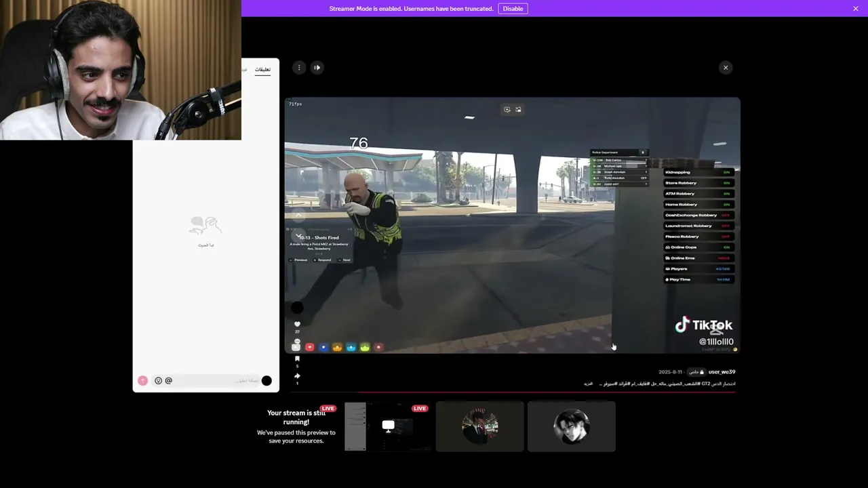Click the pink send-comment arrow button
The width and height of the screenshot is (868, 488).
coord(142,381)
